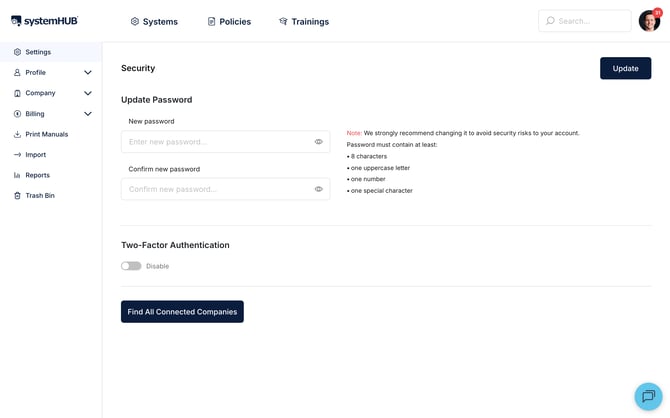Open the Systems tab
The image size is (670, 418).
pyautogui.click(x=154, y=21)
